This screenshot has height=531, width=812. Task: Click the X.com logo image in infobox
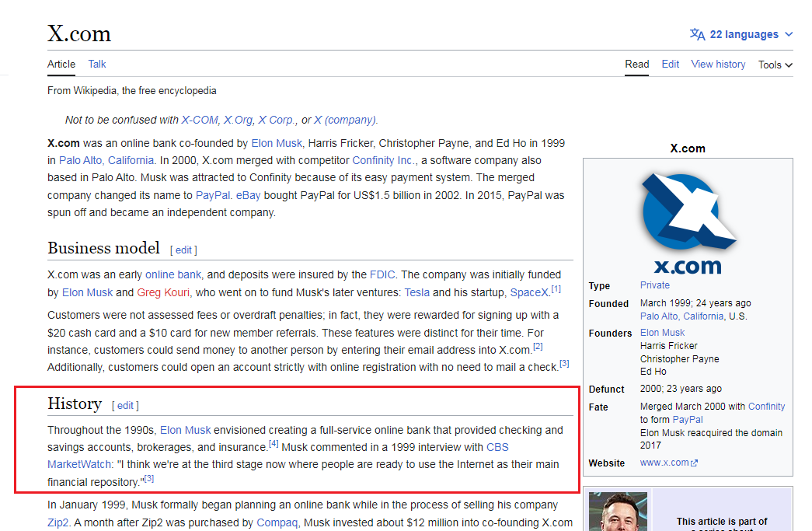[688, 223]
